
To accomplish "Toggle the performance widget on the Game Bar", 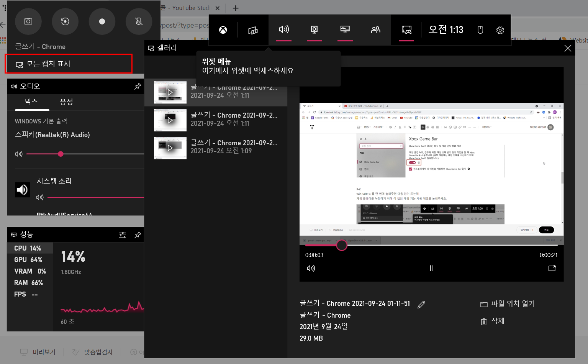I will [x=345, y=30].
